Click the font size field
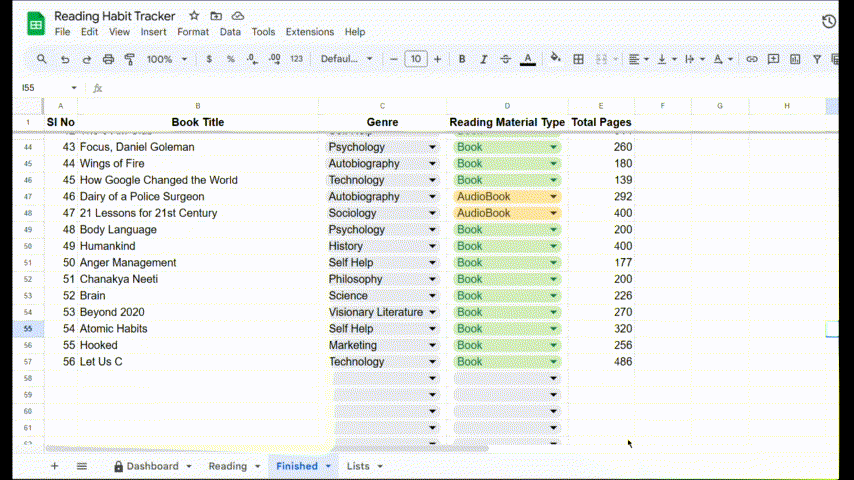The height and width of the screenshot is (480, 854). tap(416, 59)
